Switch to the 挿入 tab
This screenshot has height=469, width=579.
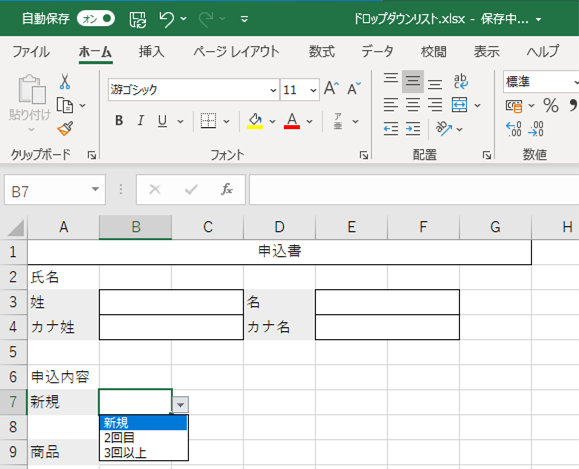click(x=151, y=52)
